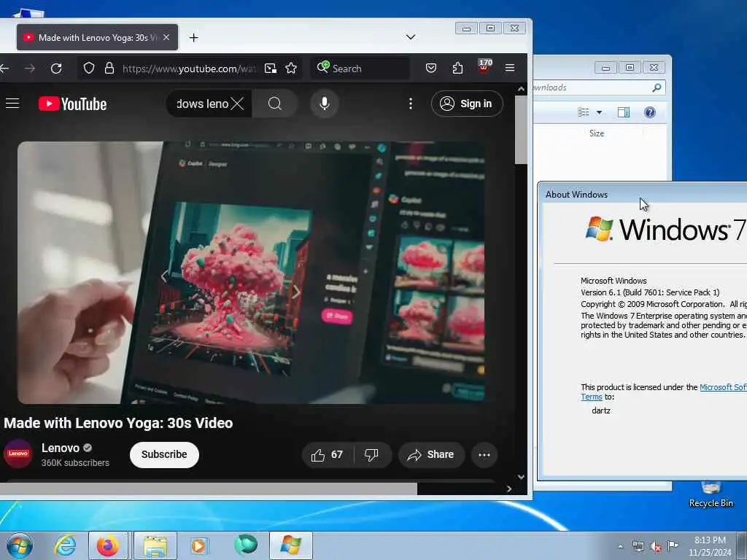
Task: Open the Explorer change view dropdown arrow
Action: point(600,112)
